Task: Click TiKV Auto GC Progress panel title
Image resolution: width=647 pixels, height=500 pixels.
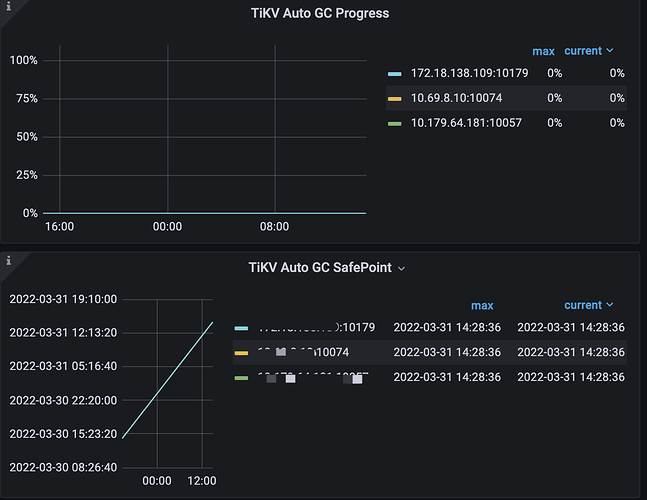Action: [320, 13]
